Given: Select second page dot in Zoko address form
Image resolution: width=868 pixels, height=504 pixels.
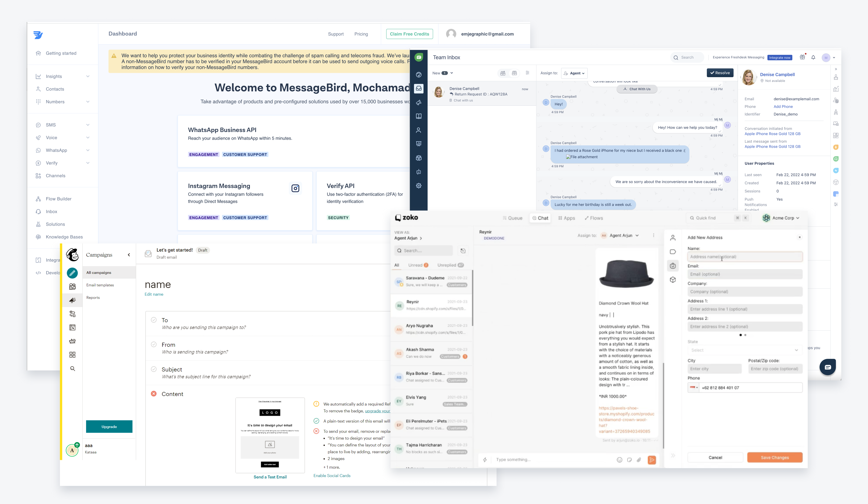Looking at the screenshot, I should tap(745, 335).
